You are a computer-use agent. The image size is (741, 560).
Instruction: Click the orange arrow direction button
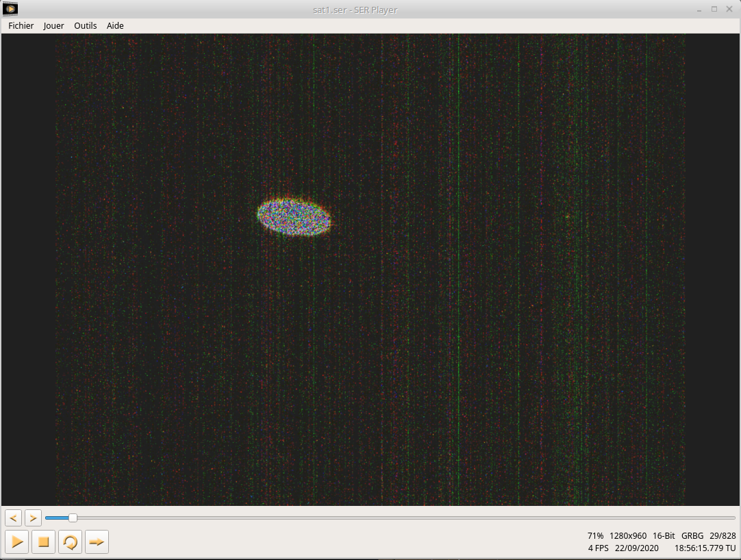click(97, 542)
